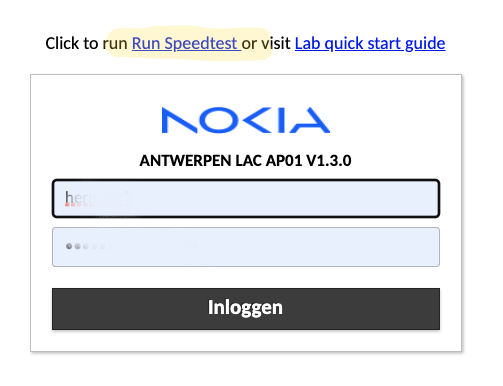Viewport: 503px width, 386px height.
Task: Visit the Lab quick start guide link
Action: (x=370, y=43)
